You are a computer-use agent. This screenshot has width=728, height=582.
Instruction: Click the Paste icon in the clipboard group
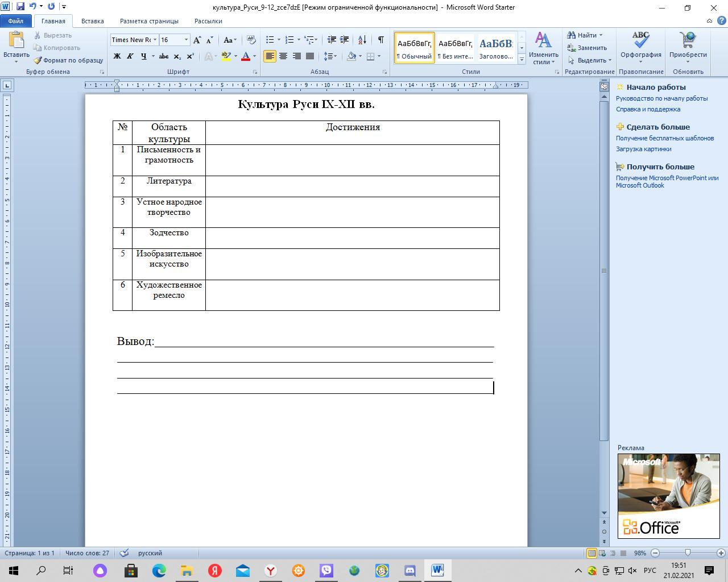coord(16,41)
